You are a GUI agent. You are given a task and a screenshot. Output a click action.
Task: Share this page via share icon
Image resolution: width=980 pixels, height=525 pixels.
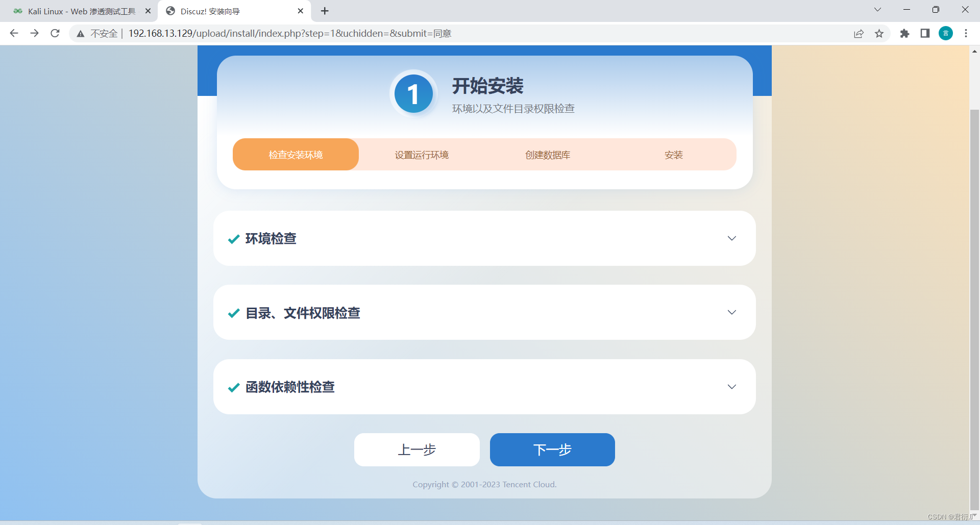tap(859, 34)
